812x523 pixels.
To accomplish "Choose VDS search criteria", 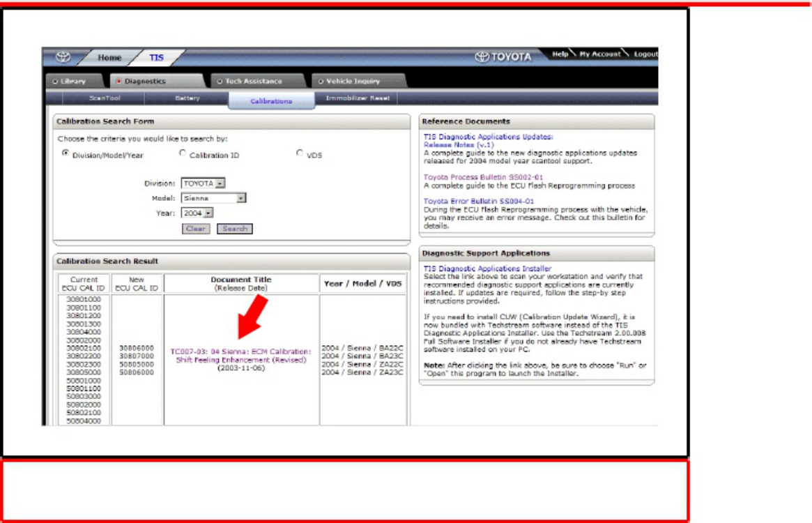I will (x=299, y=153).
